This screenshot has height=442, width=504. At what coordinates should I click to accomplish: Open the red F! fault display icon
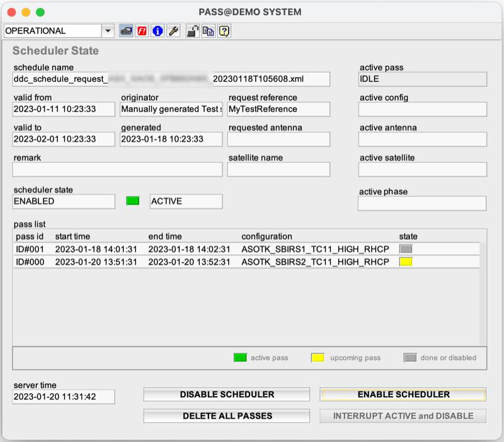[142, 30]
